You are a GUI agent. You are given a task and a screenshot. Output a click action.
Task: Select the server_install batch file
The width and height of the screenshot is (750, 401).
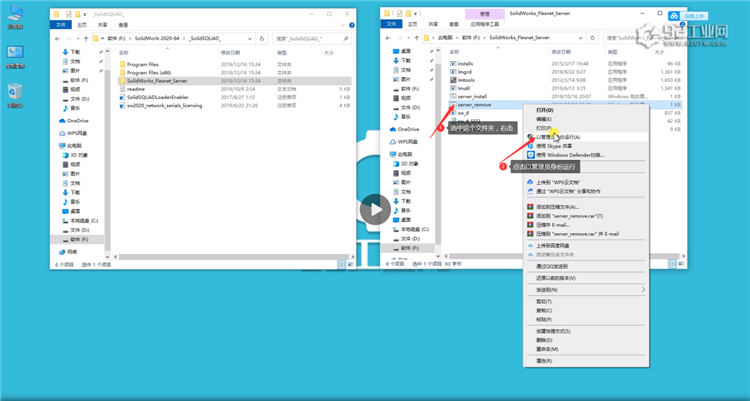pyautogui.click(x=472, y=97)
